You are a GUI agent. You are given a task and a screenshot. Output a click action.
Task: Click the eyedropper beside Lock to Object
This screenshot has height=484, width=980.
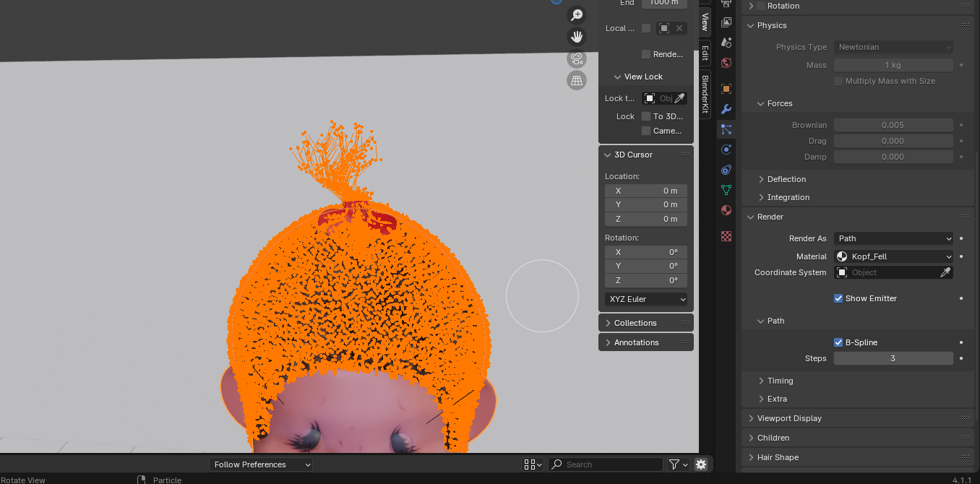(x=679, y=98)
